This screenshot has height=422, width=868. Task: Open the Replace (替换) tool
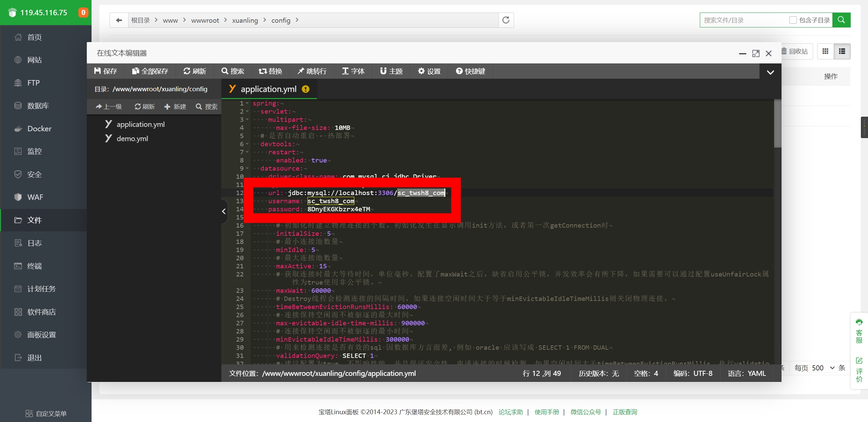click(270, 71)
